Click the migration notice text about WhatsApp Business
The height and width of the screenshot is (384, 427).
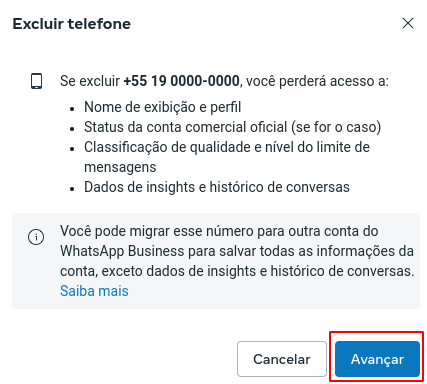pyautogui.click(x=237, y=251)
